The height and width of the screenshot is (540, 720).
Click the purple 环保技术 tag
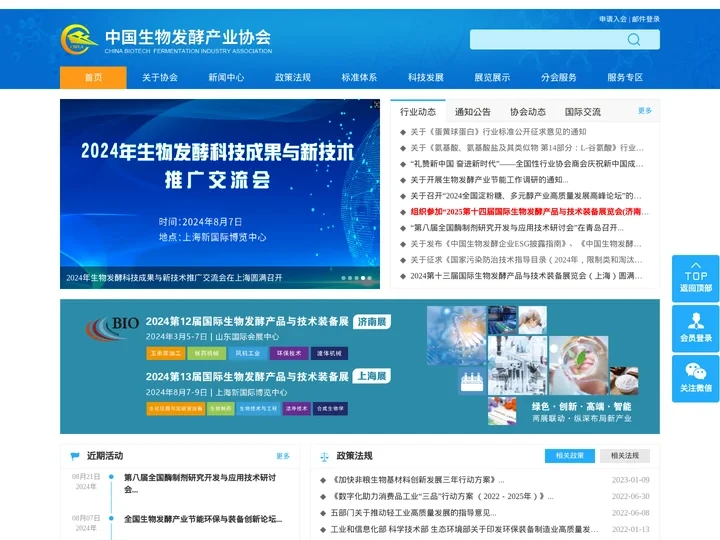click(289, 353)
